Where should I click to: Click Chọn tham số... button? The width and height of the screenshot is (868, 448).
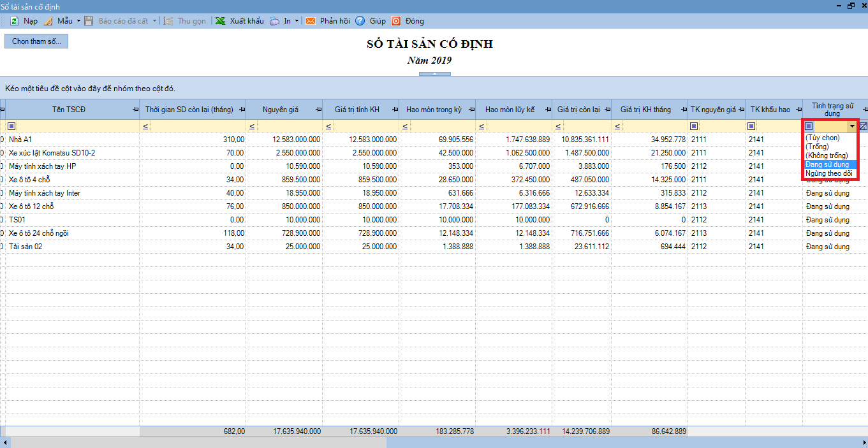(36, 41)
